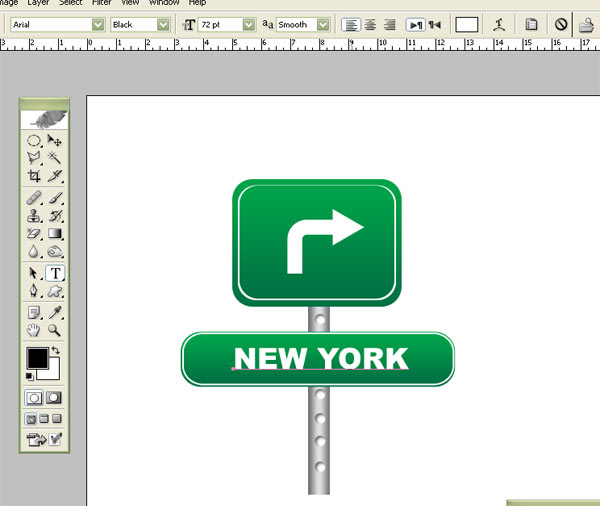The height and width of the screenshot is (506, 600).
Task: Select the Zoom tool
Action: 54,330
